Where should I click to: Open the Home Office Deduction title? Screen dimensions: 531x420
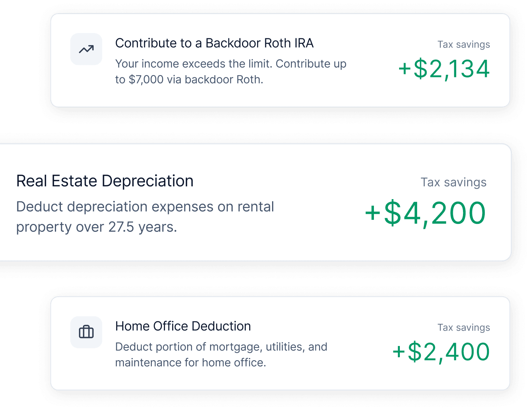click(183, 326)
